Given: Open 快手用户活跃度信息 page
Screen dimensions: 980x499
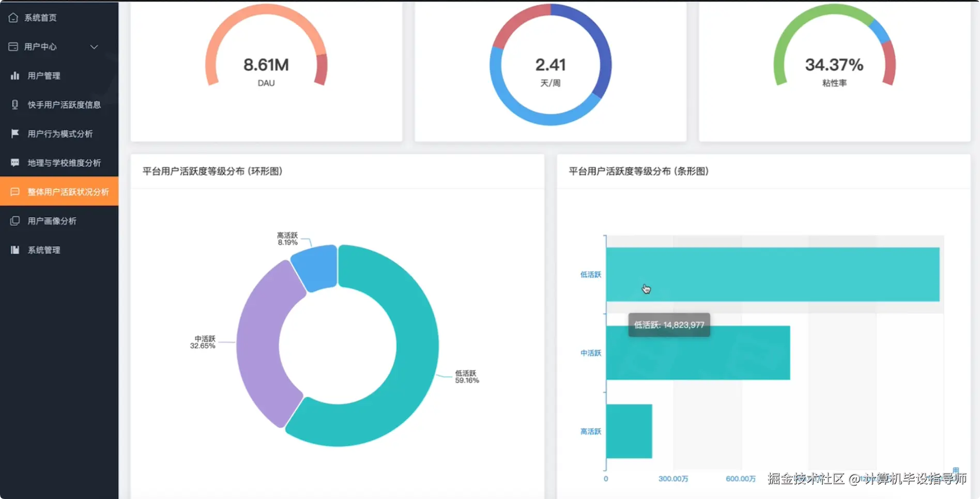Looking at the screenshot, I should 59,104.
